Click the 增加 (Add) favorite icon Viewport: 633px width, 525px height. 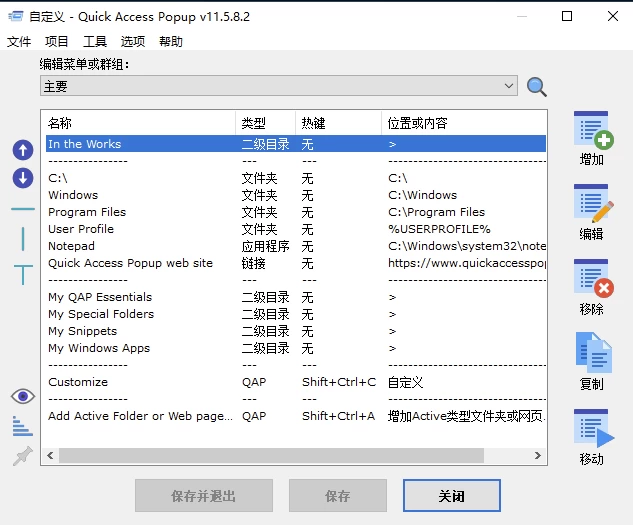pos(593,132)
